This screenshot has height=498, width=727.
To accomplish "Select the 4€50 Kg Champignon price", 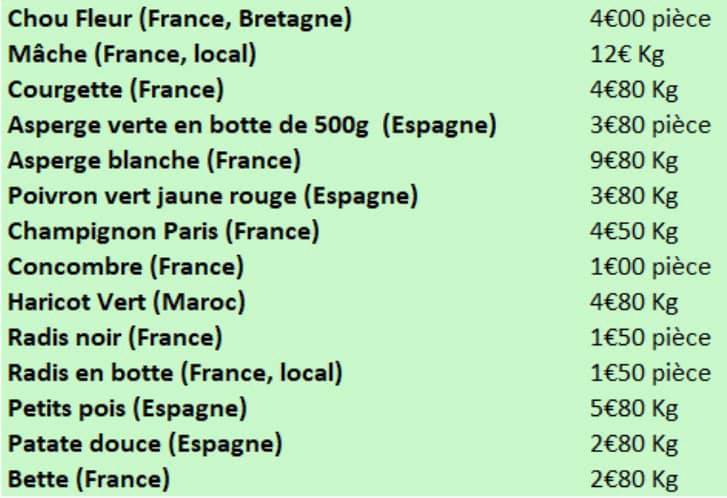I will (634, 232).
